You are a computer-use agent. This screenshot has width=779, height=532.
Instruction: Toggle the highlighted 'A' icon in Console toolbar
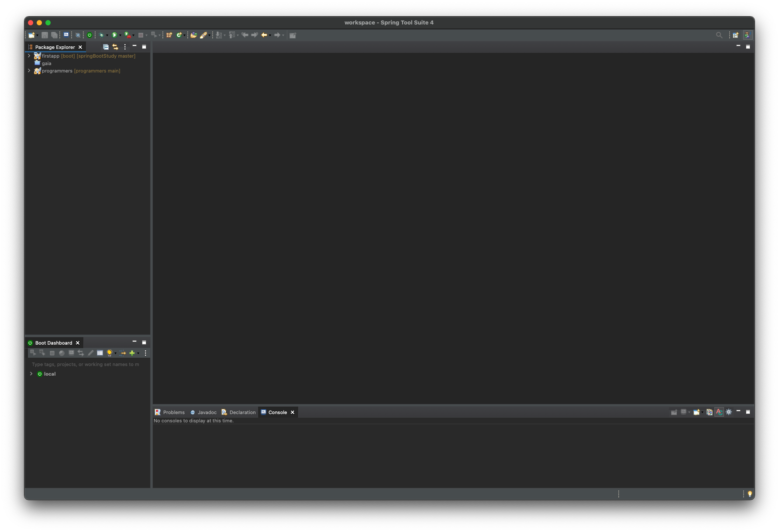pos(719,412)
